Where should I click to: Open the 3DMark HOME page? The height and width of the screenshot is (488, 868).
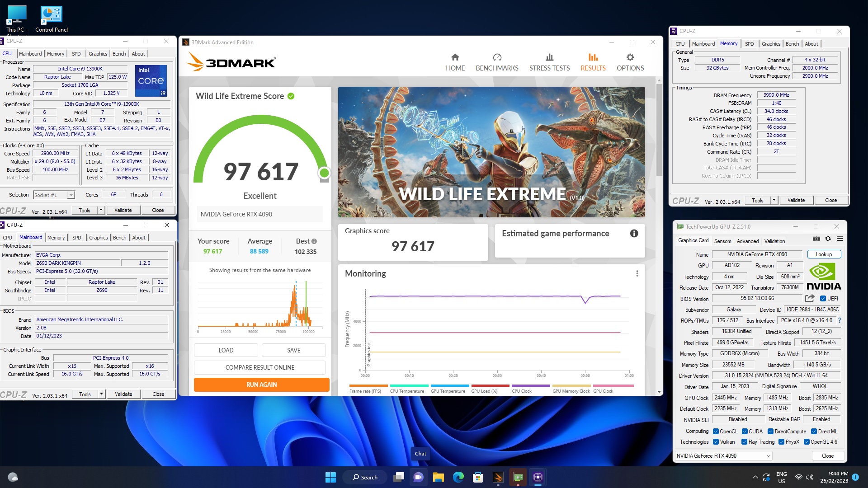[x=455, y=62]
